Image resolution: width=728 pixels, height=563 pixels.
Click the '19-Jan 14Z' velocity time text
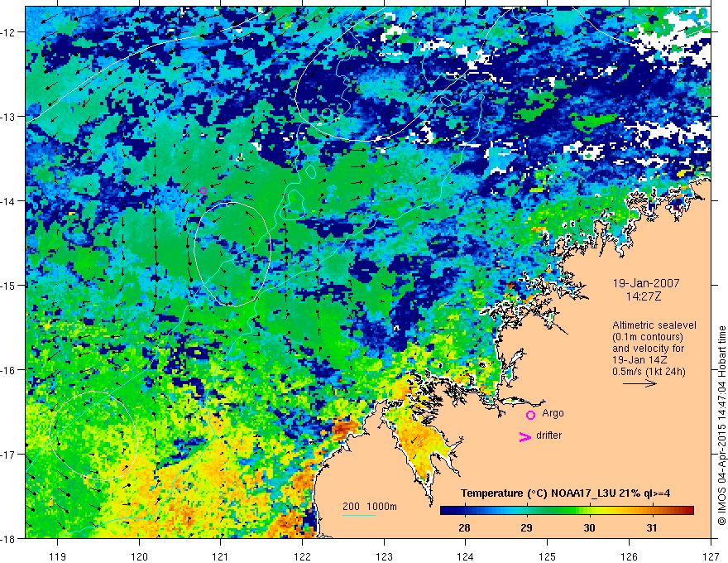click(x=638, y=360)
